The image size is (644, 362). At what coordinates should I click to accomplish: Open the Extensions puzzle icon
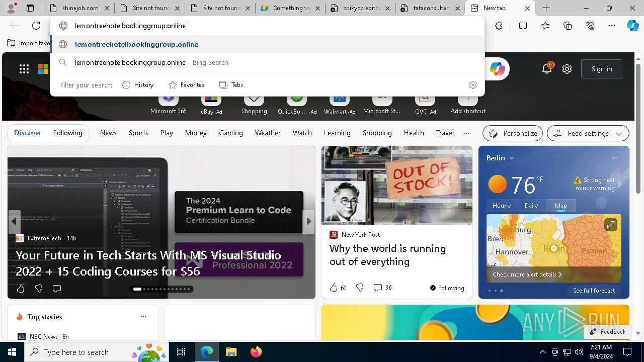point(499,26)
